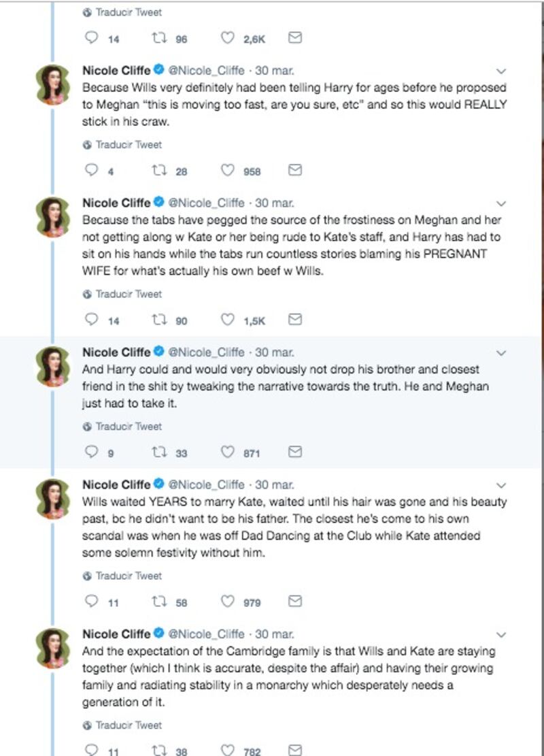Viewport: 544px width, 756px height.
Task: Open dropdown arrow on 'And Harry could' tweet
Action: pyautogui.click(x=501, y=353)
